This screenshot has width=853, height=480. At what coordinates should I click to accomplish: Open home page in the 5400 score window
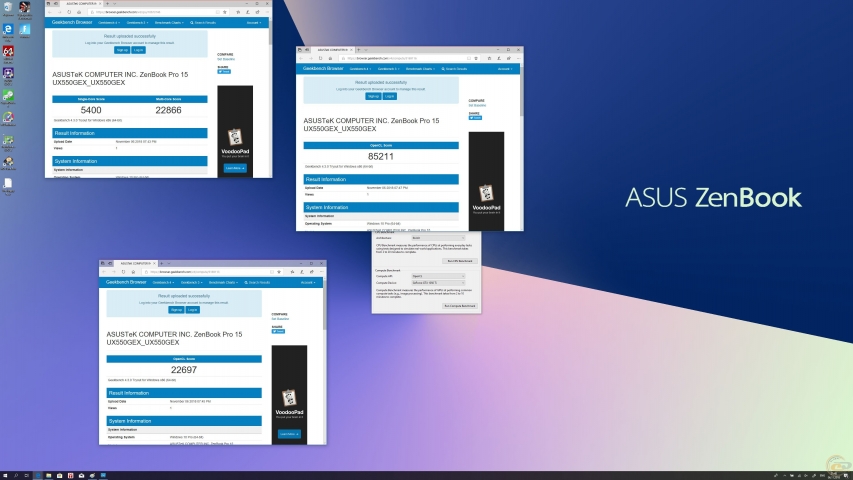click(x=79, y=12)
